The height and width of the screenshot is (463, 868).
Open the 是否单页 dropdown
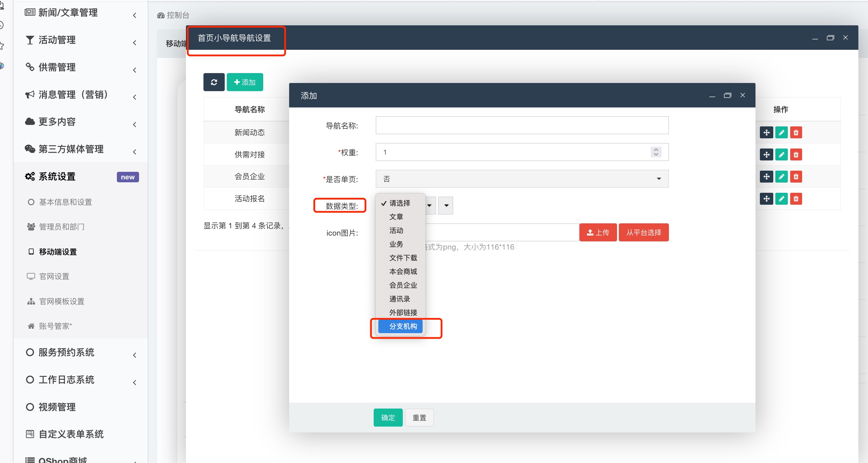pyautogui.click(x=522, y=179)
